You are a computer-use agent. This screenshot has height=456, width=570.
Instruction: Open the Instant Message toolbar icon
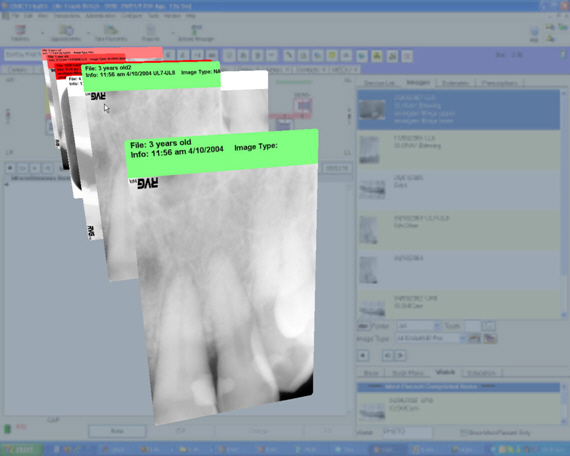(x=196, y=33)
